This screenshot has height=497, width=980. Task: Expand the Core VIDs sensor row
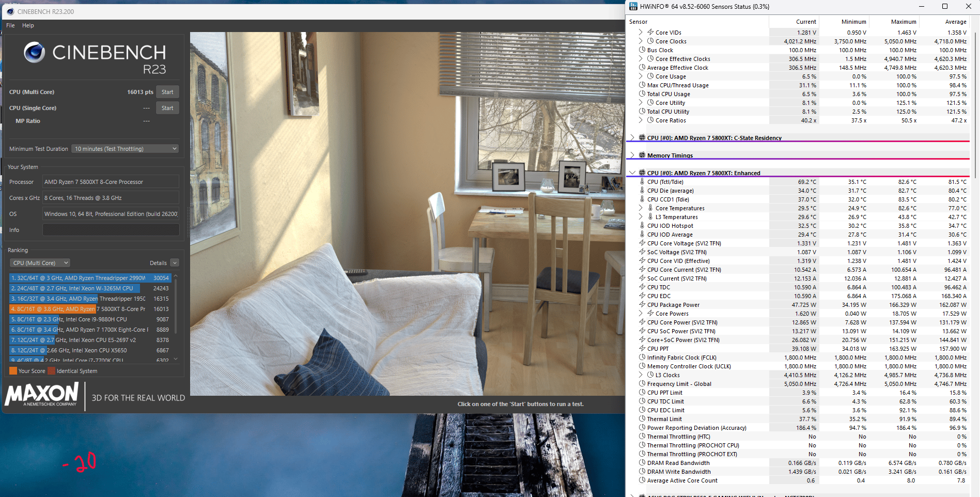coord(641,33)
